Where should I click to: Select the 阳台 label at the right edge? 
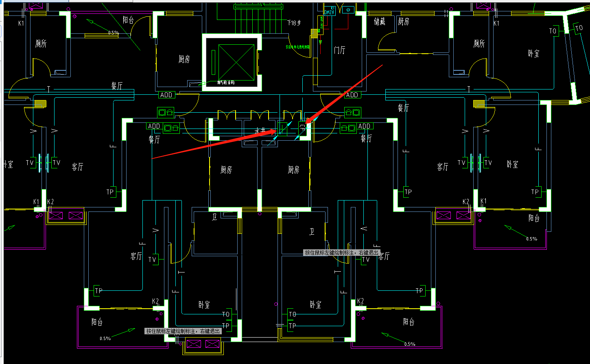point(534,218)
